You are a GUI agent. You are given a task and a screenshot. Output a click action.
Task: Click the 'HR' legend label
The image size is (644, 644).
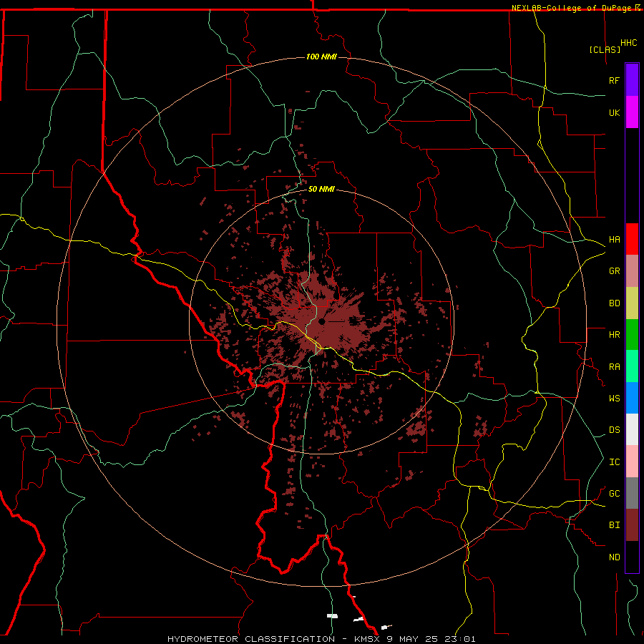click(x=614, y=335)
